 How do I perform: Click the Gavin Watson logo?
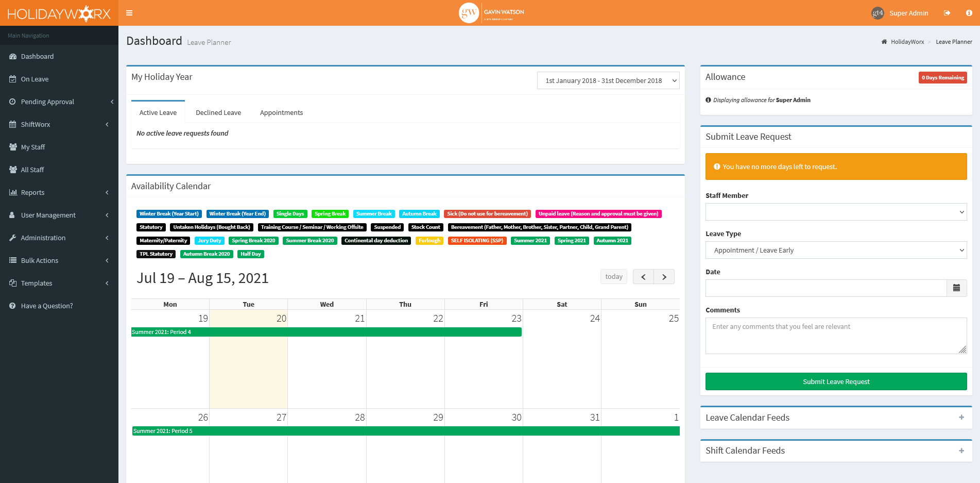pyautogui.click(x=491, y=13)
